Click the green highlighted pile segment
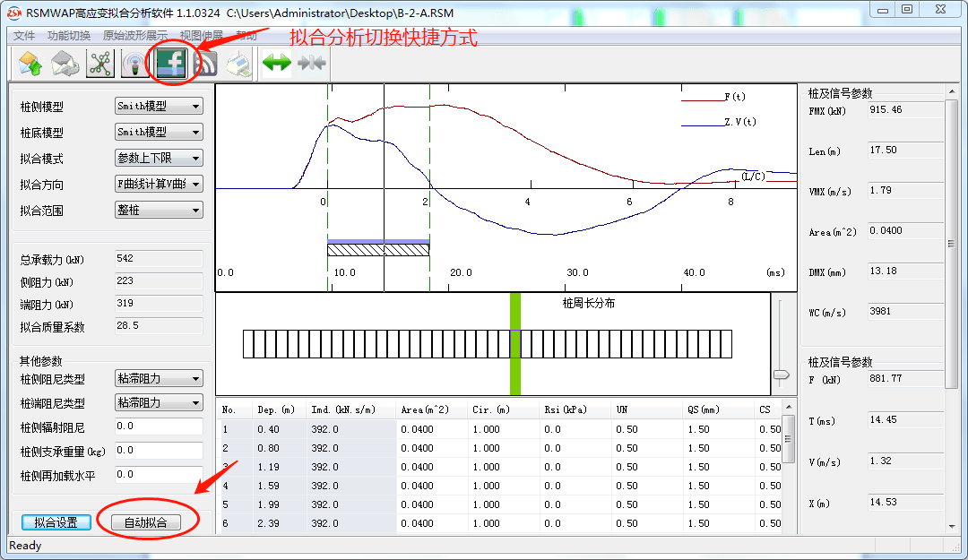 pos(514,344)
